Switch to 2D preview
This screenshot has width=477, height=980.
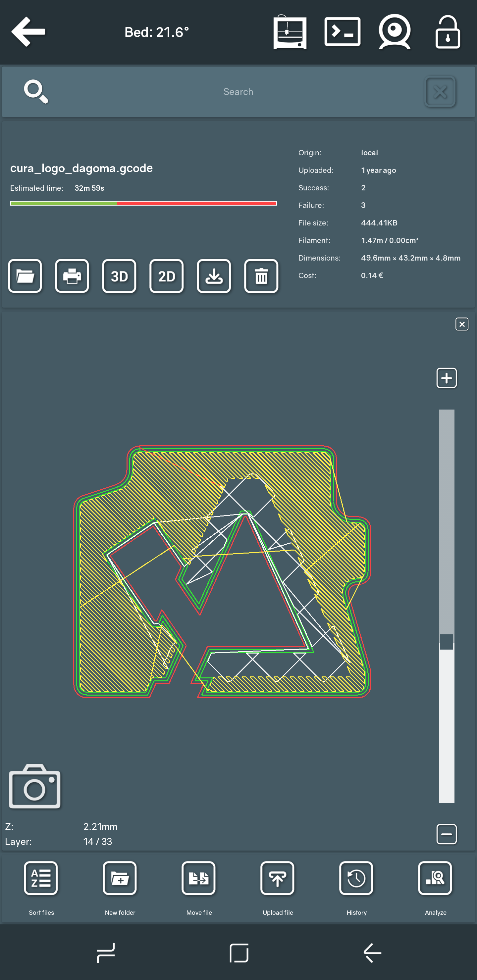coord(166,276)
